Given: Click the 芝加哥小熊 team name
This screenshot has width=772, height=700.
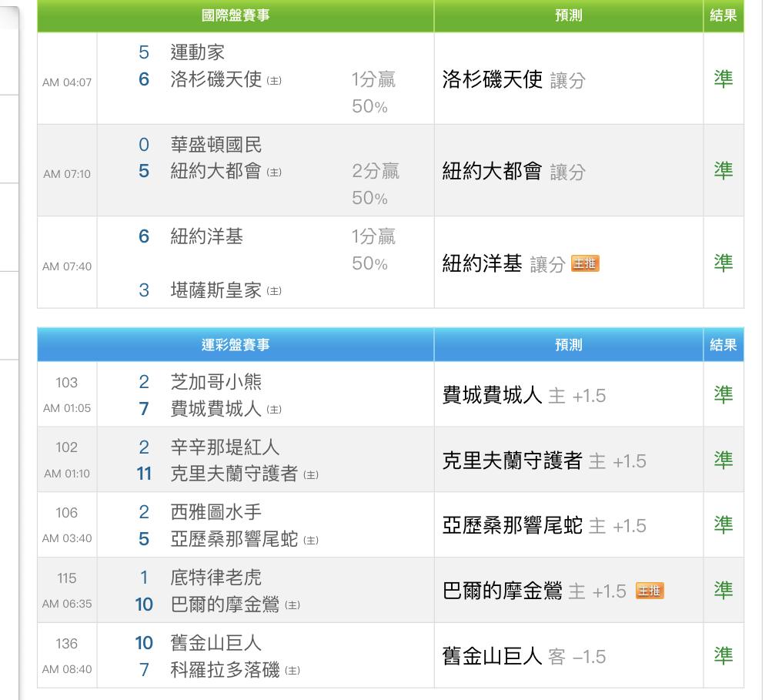Looking at the screenshot, I should [216, 382].
